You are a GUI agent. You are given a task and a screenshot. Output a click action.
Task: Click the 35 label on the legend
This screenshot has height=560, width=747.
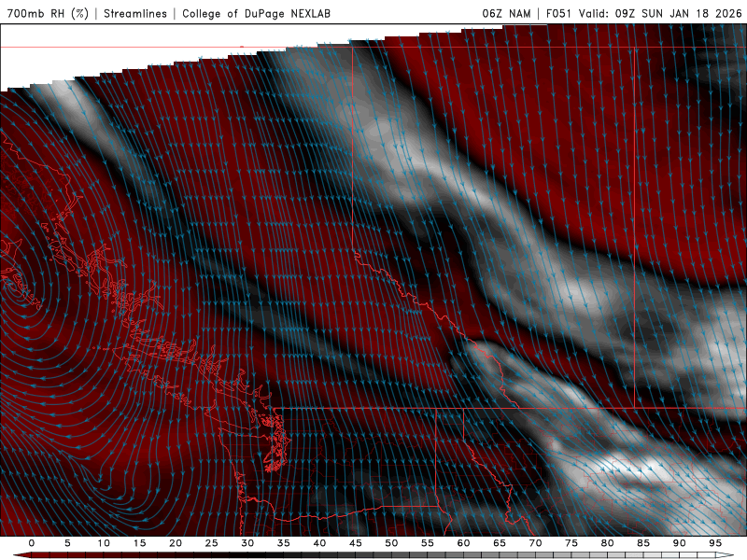[283, 543]
